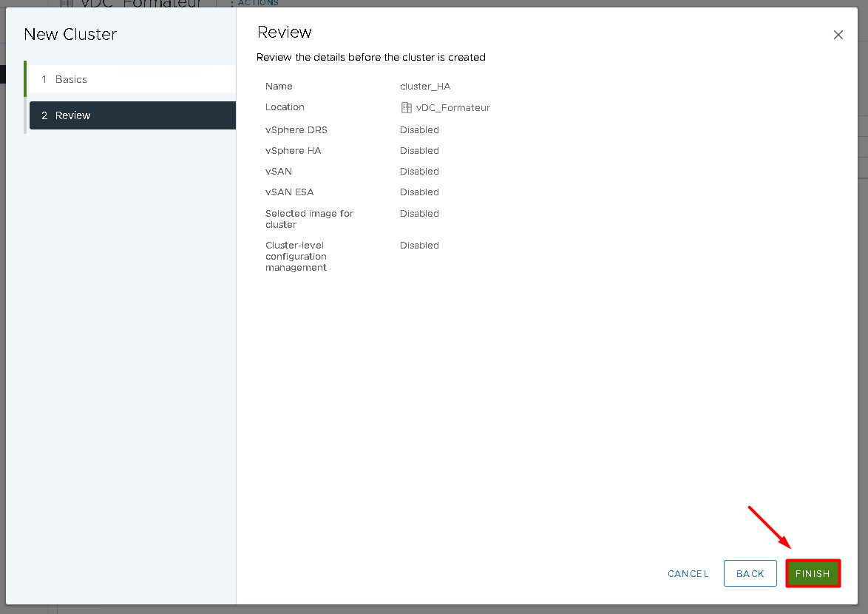Select step 2 Review
868x614 pixels.
(x=133, y=115)
